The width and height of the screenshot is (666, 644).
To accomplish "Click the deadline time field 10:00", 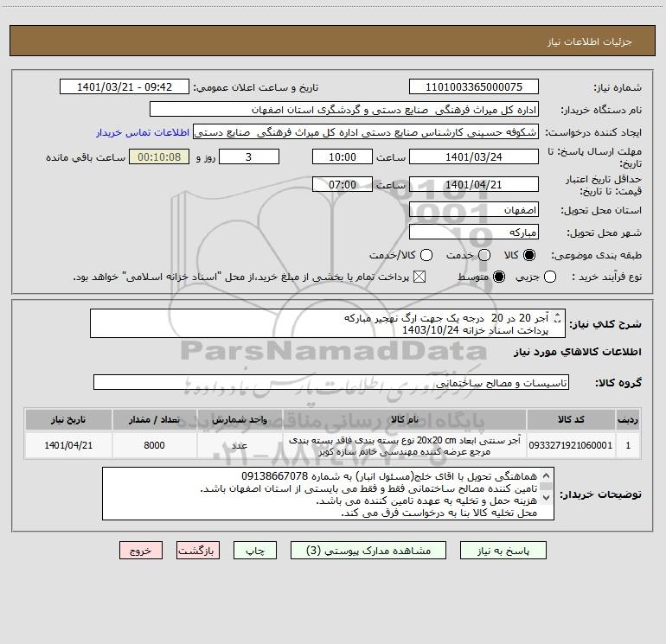I will click(343, 156).
